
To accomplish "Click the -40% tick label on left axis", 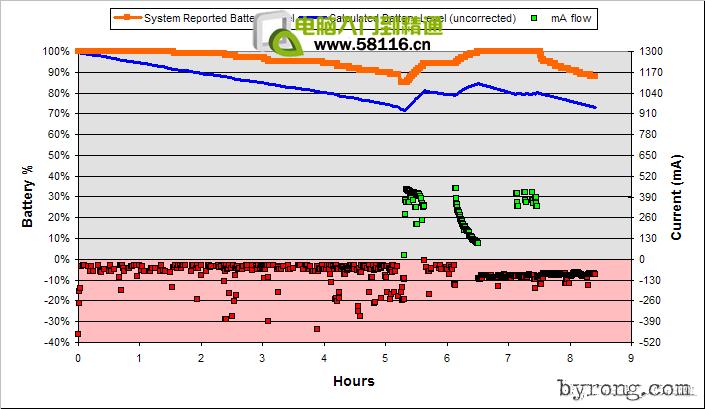I will point(56,342).
